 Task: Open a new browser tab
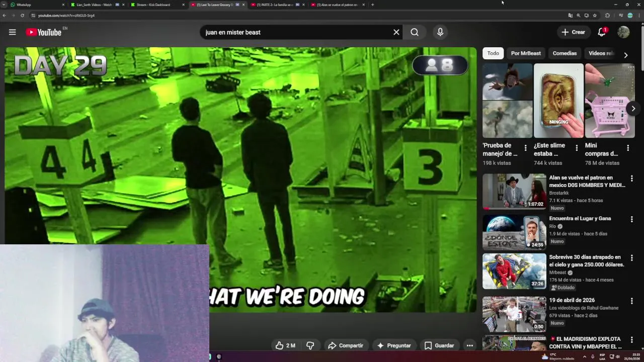tap(372, 5)
